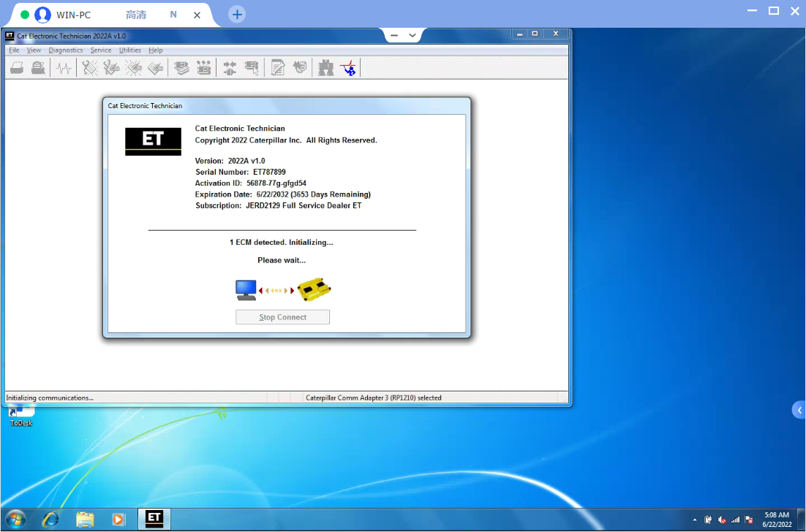This screenshot has height=532, width=806.
Task: Click 'Initializing communications...' in the status bar
Action: [50, 398]
